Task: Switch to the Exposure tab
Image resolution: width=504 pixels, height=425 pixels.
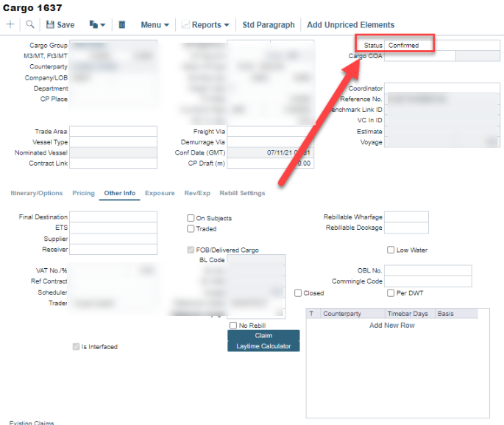Action: pyautogui.click(x=160, y=193)
